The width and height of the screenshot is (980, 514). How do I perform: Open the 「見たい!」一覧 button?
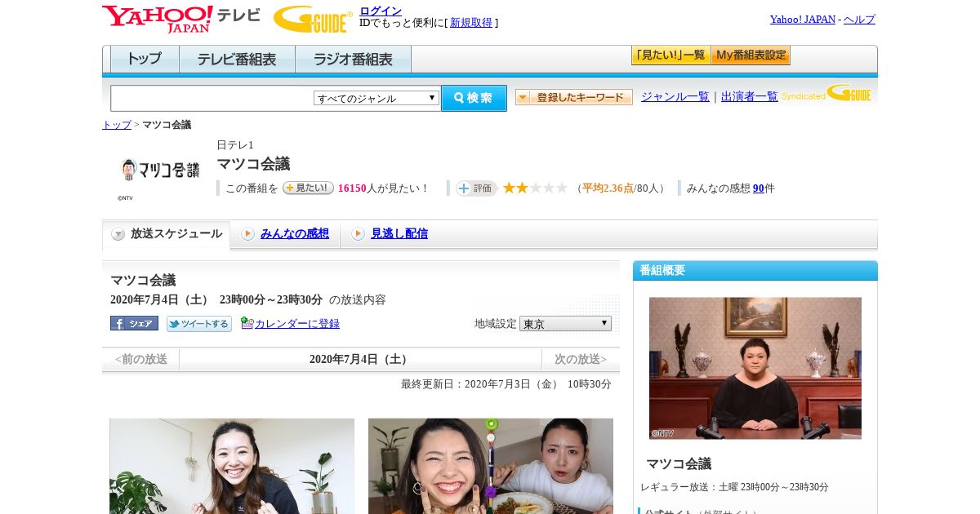[670, 55]
